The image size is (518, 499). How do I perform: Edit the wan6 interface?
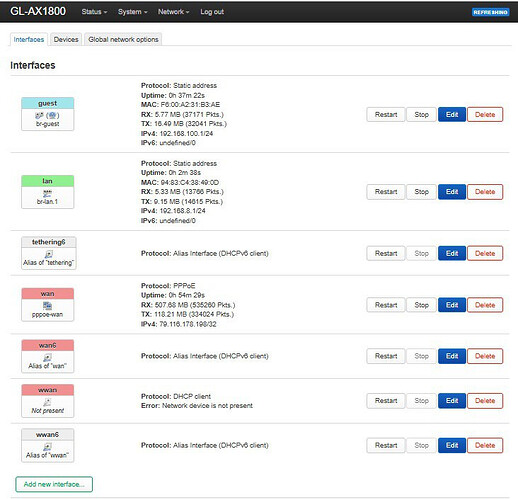point(452,356)
